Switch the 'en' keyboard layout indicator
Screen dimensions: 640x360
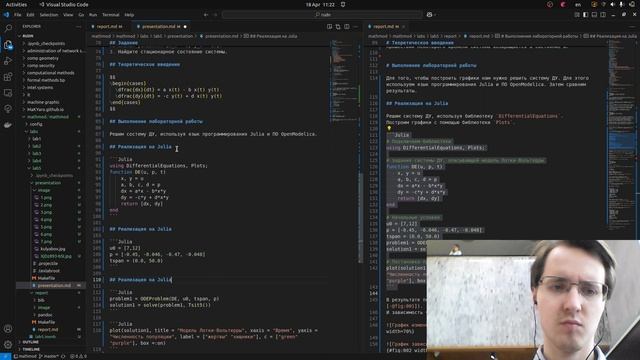(x=578, y=4)
